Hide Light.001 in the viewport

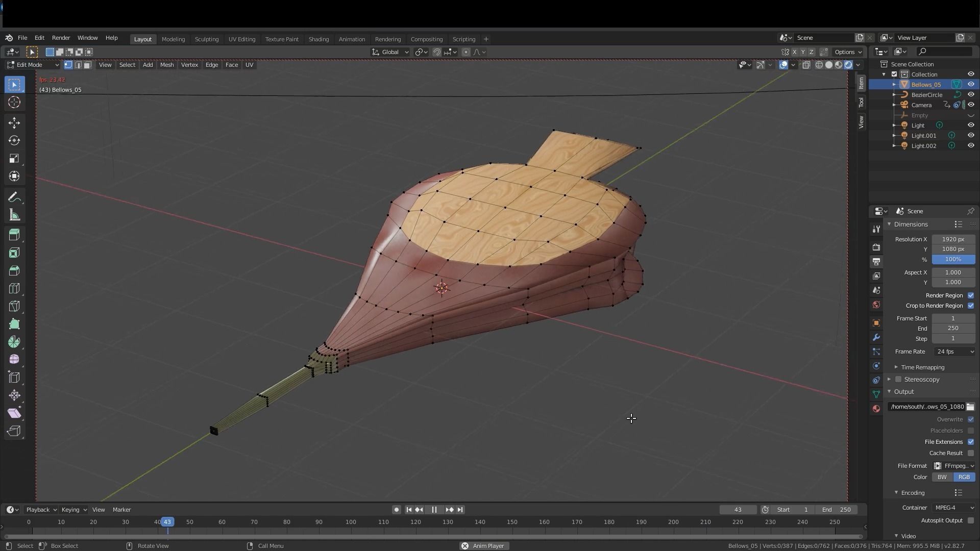click(971, 135)
